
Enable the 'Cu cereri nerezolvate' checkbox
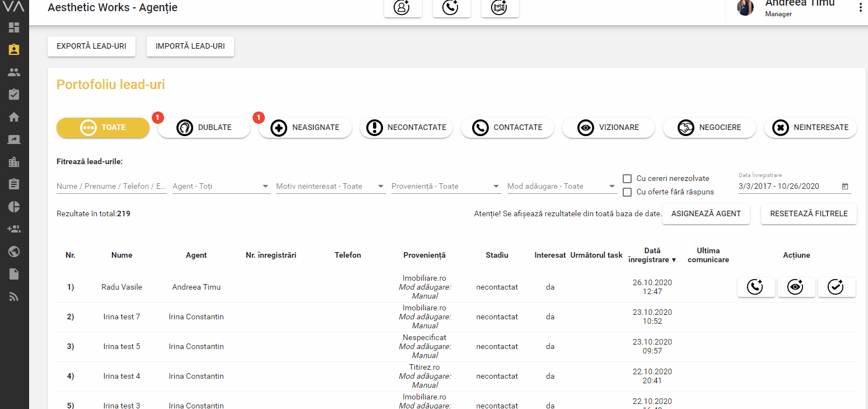coord(627,179)
